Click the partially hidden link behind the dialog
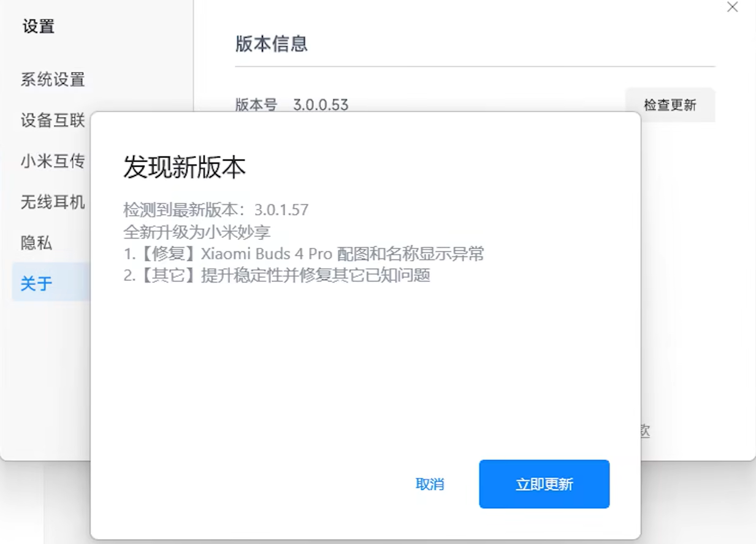 pos(645,431)
